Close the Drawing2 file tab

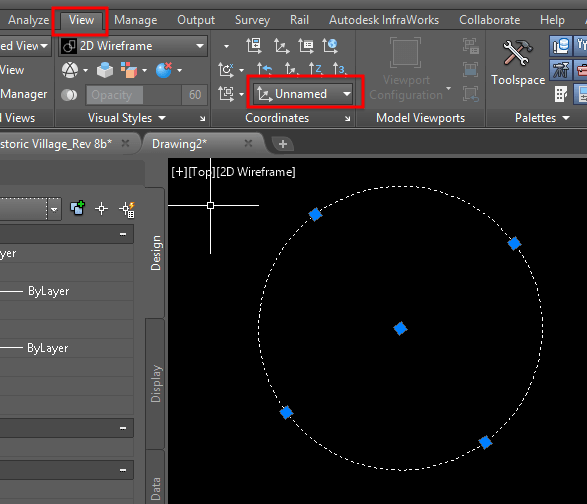point(248,143)
